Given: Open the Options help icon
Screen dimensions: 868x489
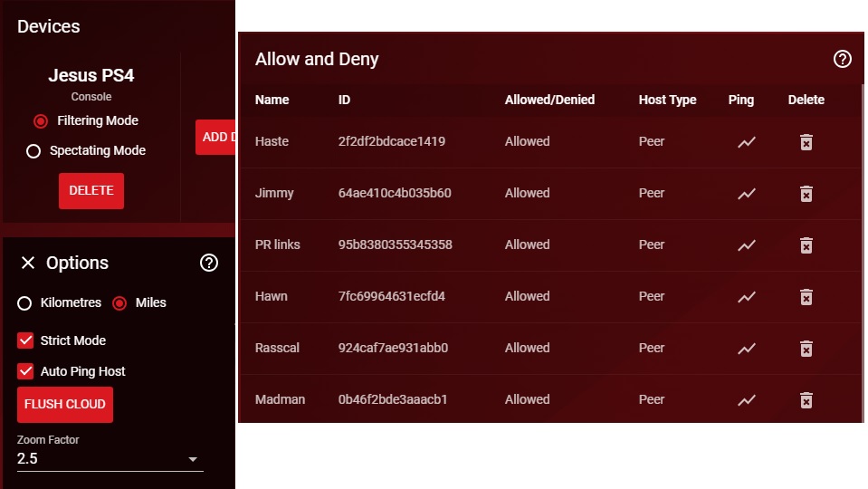Looking at the screenshot, I should click(209, 263).
